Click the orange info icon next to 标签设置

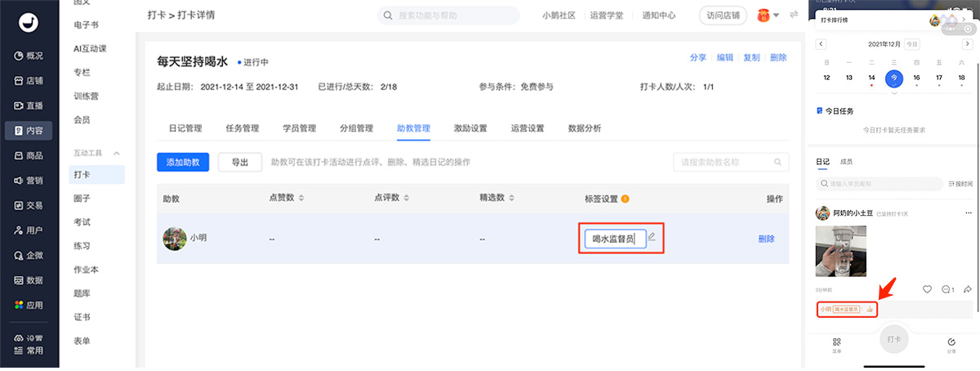click(626, 199)
